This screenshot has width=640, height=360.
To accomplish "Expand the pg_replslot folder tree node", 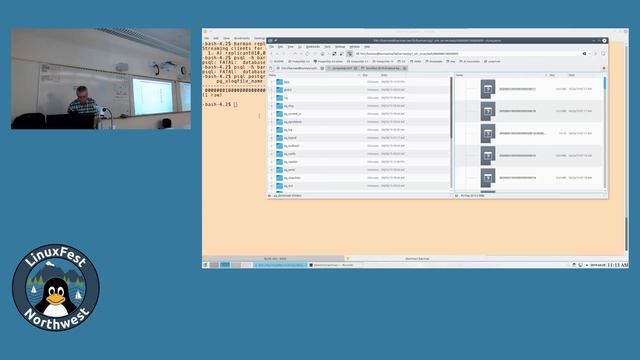I will (272, 162).
